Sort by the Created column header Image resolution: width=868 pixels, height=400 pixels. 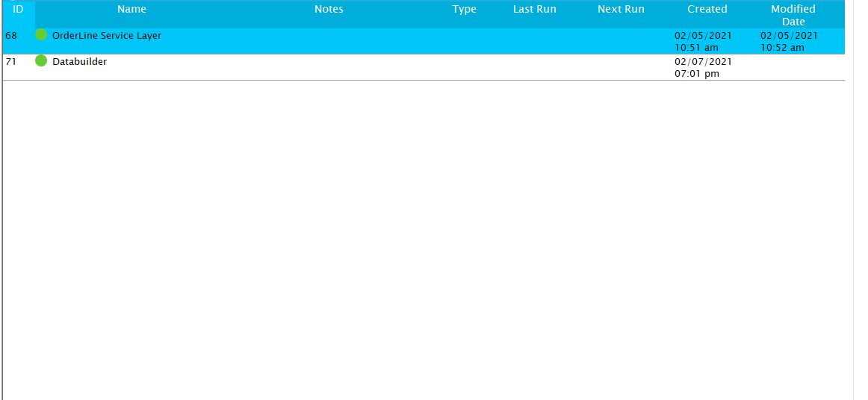707,10
